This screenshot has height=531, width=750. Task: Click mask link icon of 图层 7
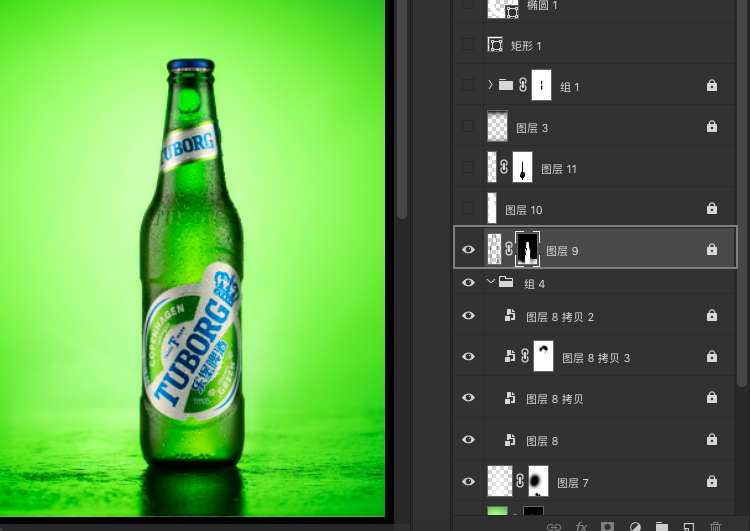point(520,481)
